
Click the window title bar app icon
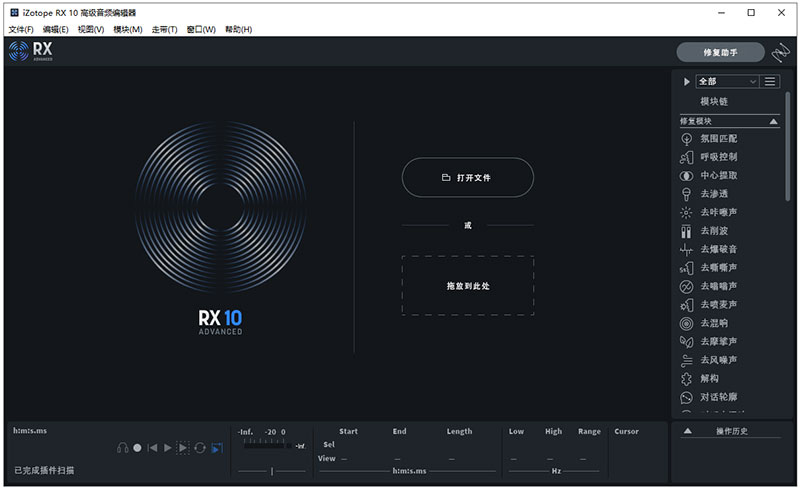click(x=14, y=12)
